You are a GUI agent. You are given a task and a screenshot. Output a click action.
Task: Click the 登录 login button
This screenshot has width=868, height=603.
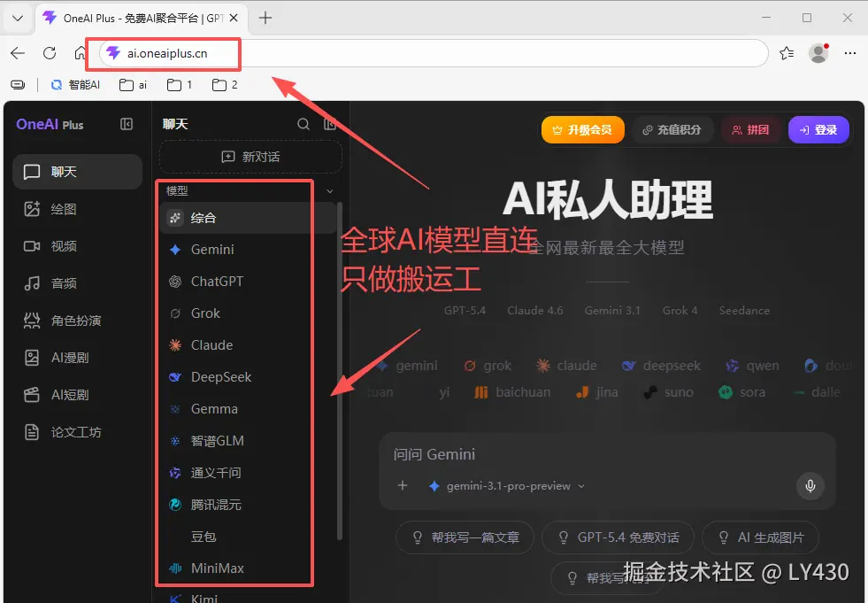(x=818, y=129)
